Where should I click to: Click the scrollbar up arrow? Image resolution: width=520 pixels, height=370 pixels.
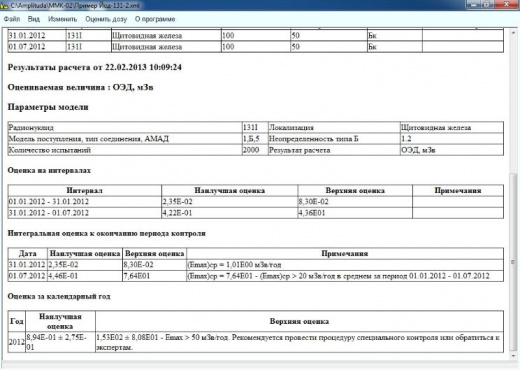(513, 32)
